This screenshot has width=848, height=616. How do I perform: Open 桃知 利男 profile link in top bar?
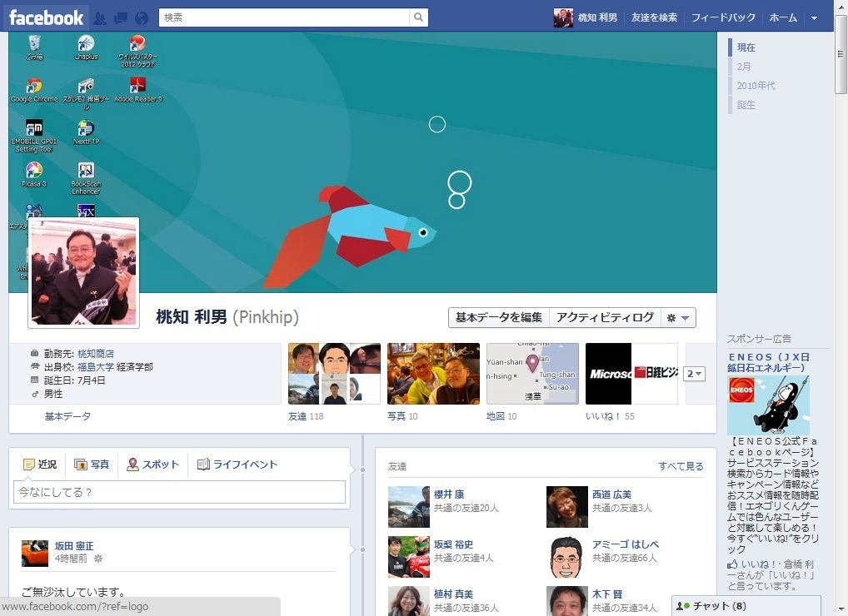[x=597, y=17]
